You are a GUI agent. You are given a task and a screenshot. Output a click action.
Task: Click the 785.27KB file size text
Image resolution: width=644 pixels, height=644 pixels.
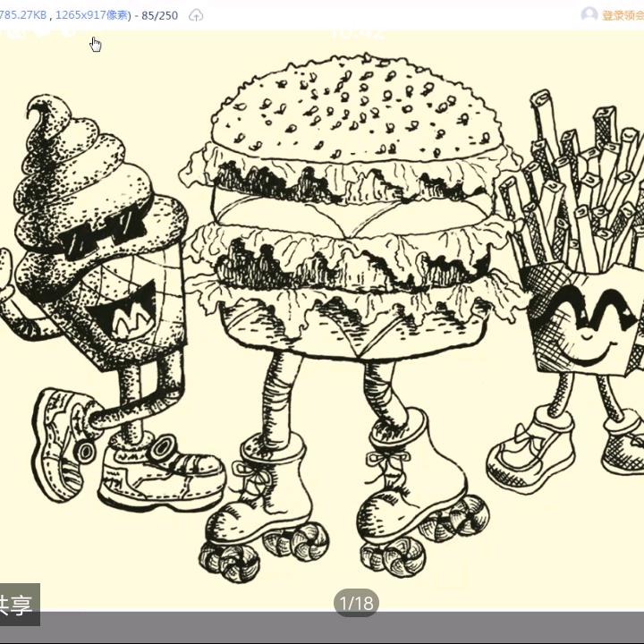tap(23, 15)
